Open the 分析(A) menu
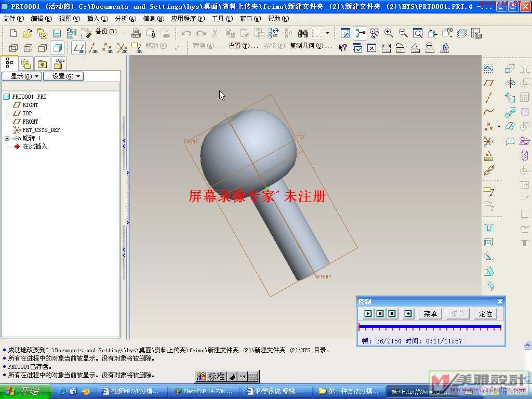The height and width of the screenshot is (399, 532). 126,19
